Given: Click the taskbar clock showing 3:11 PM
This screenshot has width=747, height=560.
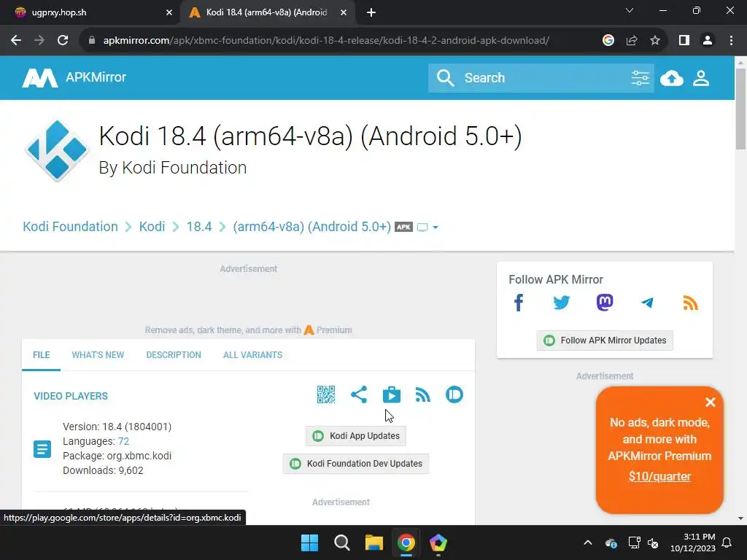Looking at the screenshot, I should coord(693,542).
